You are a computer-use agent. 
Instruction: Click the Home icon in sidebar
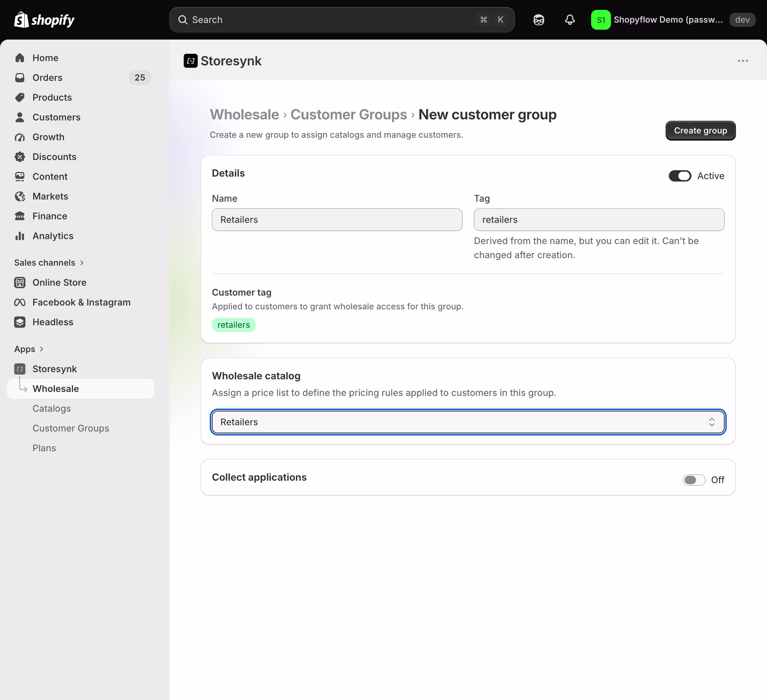click(x=20, y=58)
